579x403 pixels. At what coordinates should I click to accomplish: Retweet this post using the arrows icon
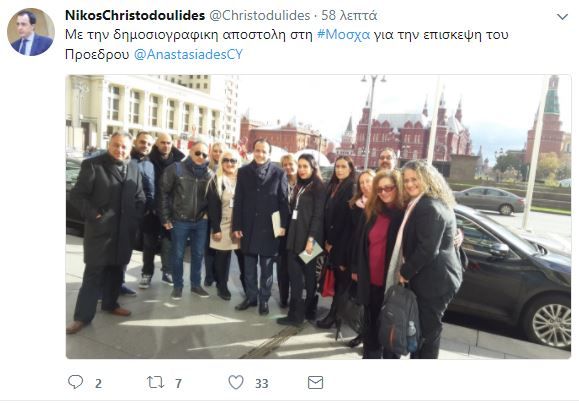pos(155,382)
